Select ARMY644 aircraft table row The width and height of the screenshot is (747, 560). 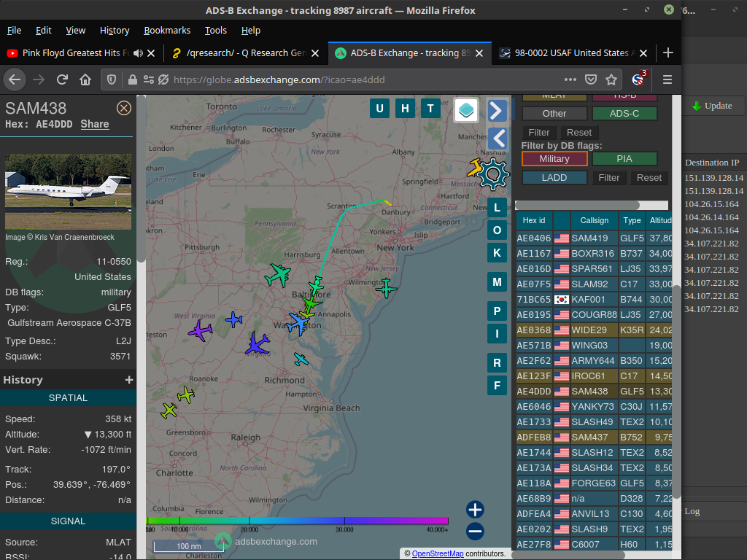point(594,360)
